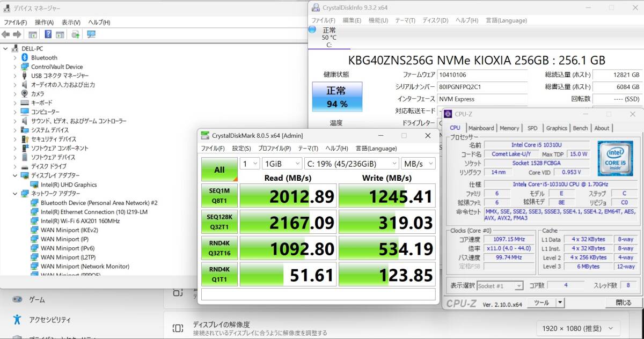Select the USB connector manager icon
Viewport: 644px width, 339px height.
click(x=25, y=76)
